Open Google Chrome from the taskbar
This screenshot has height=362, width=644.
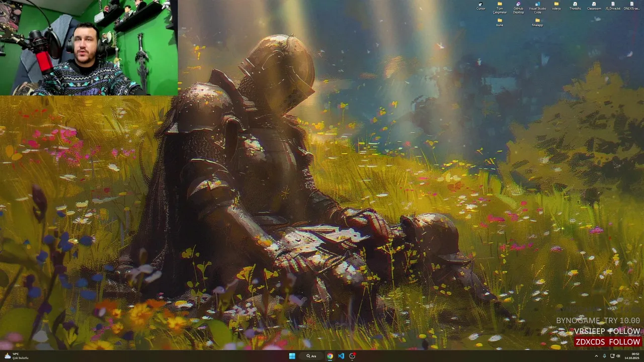[330, 356]
